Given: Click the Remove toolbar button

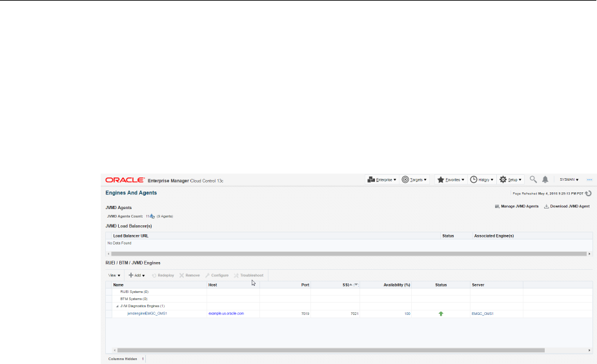Looking at the screenshot, I should 190,276.
